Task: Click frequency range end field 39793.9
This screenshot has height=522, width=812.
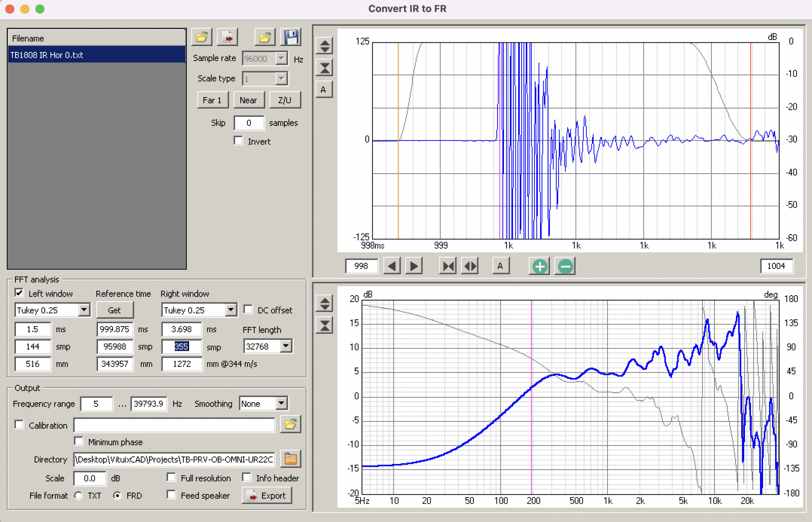Action: pyautogui.click(x=149, y=403)
